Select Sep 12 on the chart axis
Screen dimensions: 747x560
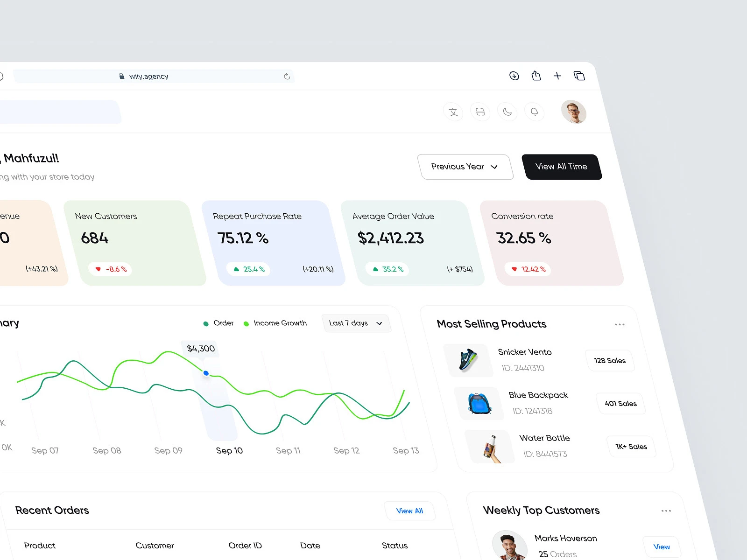click(x=346, y=451)
